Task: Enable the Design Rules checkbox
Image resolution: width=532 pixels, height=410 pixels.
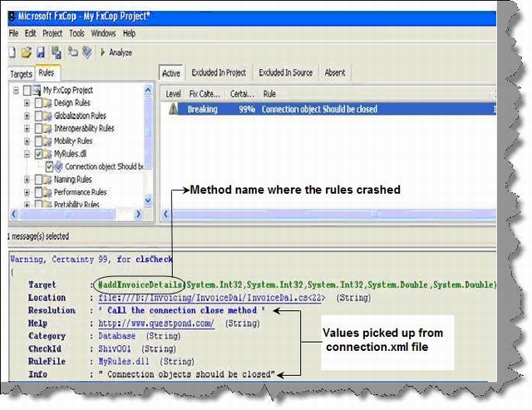Action: point(38,103)
